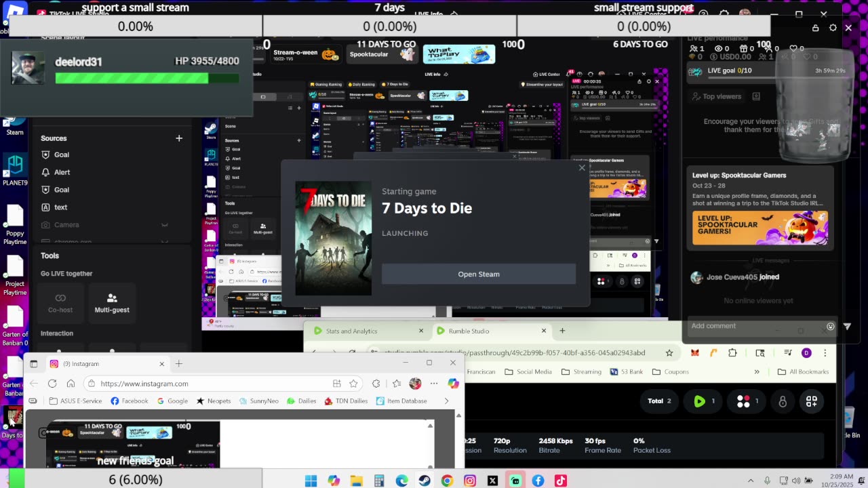Close the floating LIVE performance panel
868x488 pixels.
click(x=848, y=28)
